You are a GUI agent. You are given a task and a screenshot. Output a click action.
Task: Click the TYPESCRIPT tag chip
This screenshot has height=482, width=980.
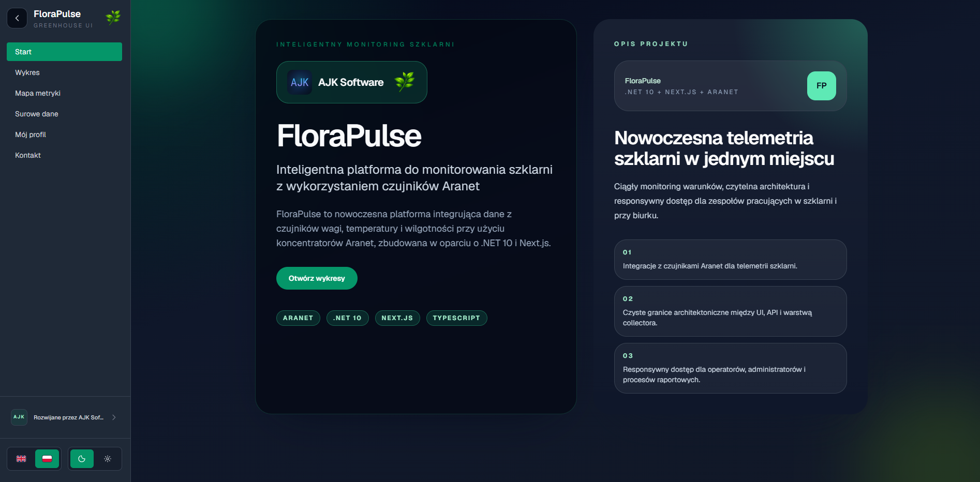(x=456, y=318)
